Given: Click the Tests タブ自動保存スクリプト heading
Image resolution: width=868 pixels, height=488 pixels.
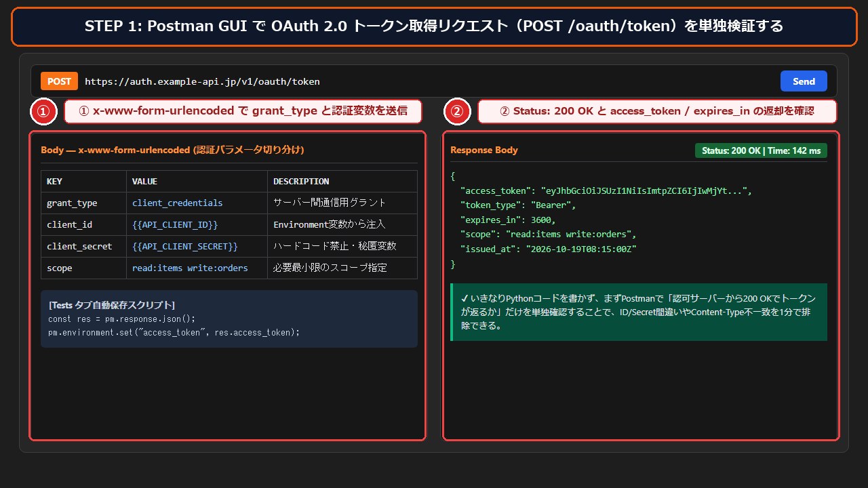Looking at the screenshot, I should pyautogui.click(x=112, y=305).
